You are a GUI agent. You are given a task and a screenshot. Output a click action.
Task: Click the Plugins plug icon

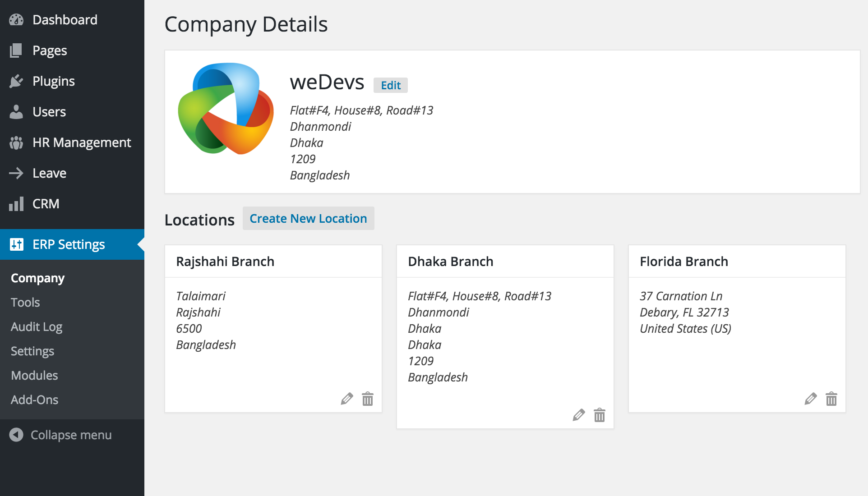[16, 81]
